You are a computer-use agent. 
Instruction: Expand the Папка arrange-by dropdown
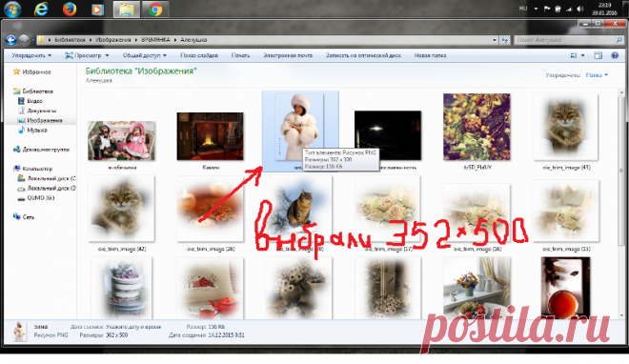point(597,75)
